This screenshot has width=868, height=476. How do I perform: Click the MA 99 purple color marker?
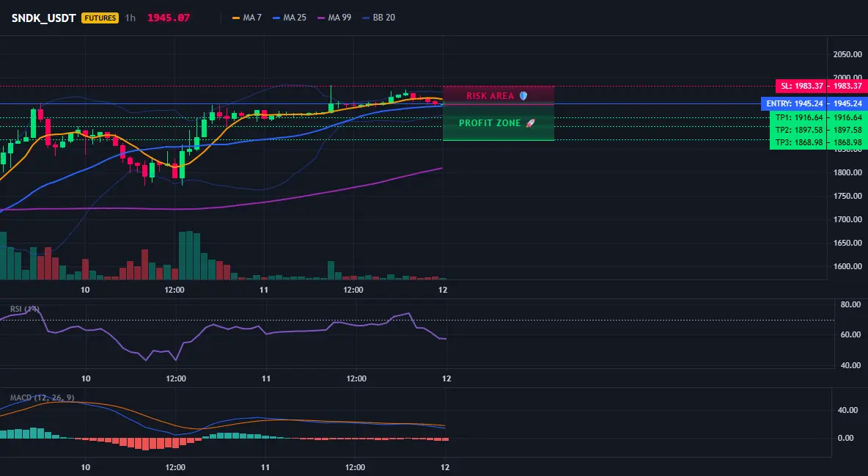pyautogui.click(x=321, y=18)
